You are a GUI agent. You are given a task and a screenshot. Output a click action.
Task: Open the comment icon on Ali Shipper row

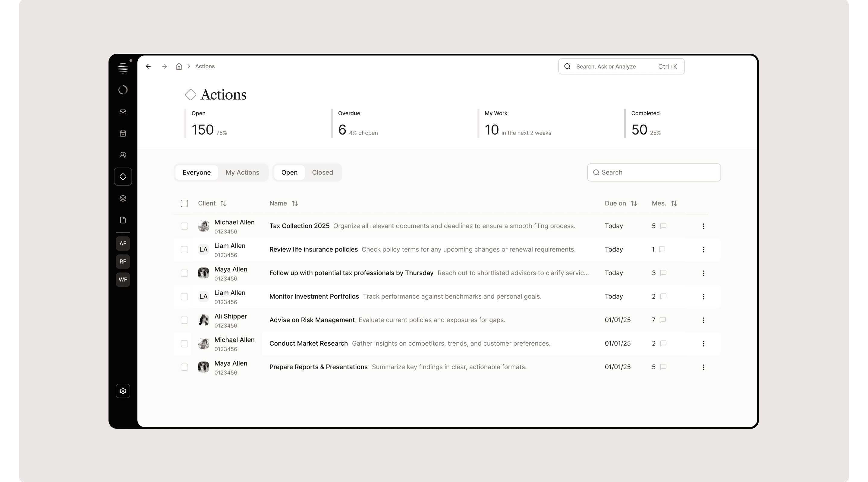point(662,320)
